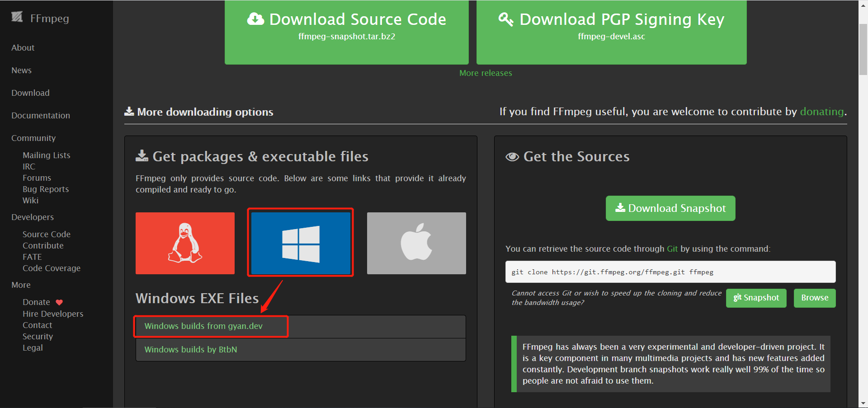Open About page in sidebar
Viewport: 868px width, 408px height.
click(x=23, y=47)
